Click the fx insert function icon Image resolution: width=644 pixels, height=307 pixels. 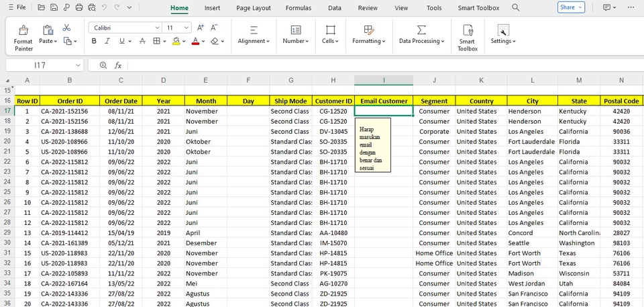pos(118,65)
